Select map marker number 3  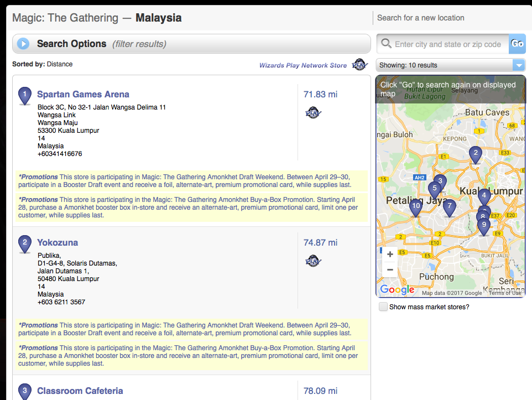[440, 180]
